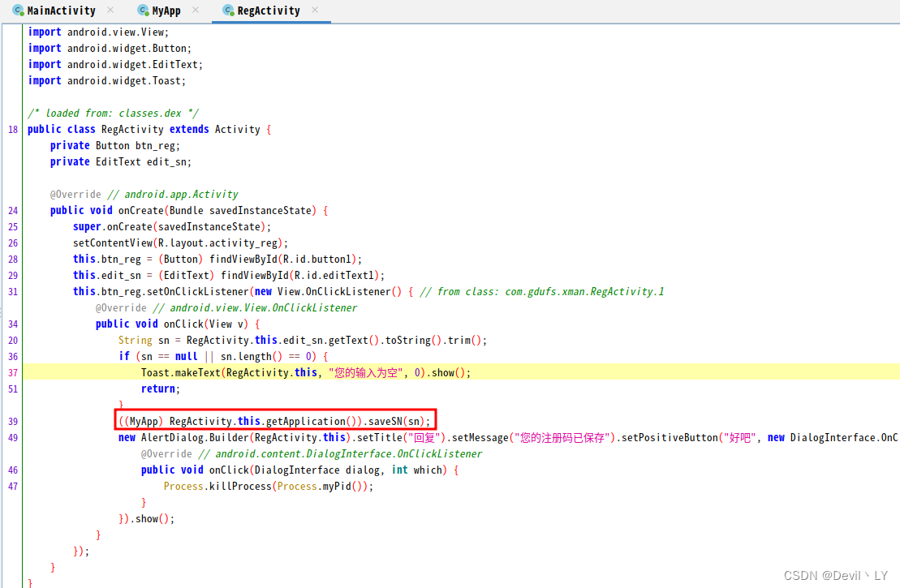Switch to the MainActivity tab

(x=62, y=11)
